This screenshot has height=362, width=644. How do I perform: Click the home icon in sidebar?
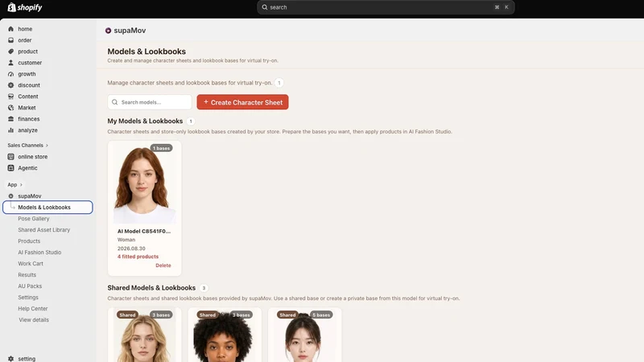[x=10, y=29]
